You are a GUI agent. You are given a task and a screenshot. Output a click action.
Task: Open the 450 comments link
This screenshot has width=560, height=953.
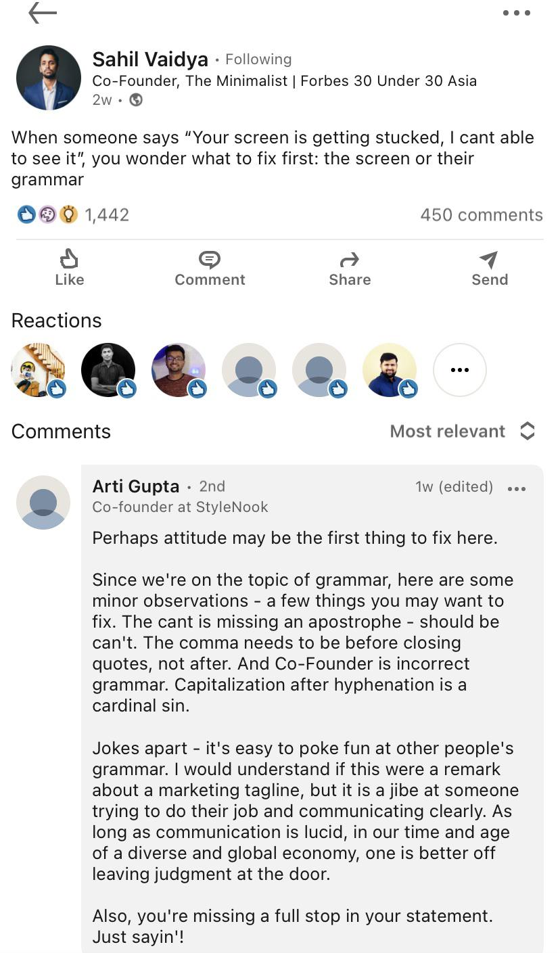[481, 215]
